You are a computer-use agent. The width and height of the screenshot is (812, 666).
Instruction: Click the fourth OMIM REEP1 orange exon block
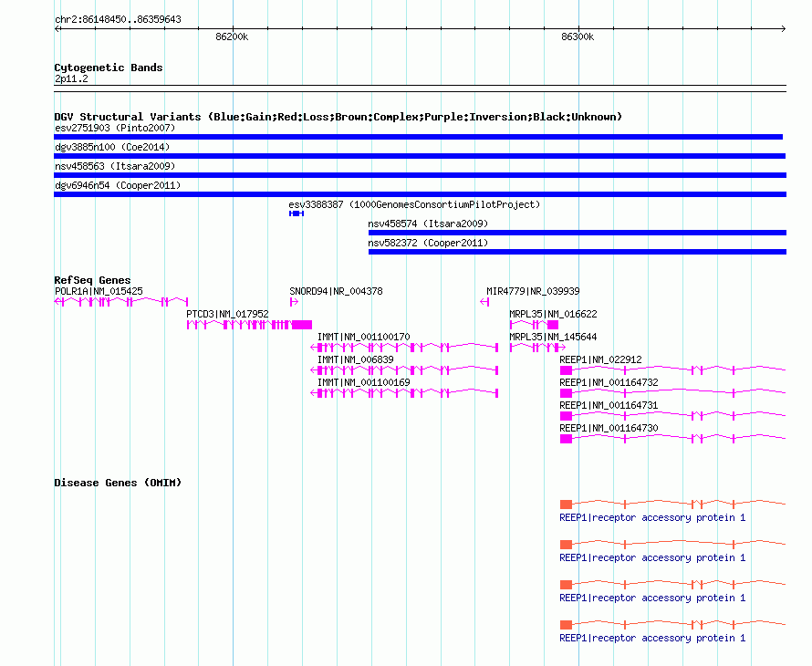point(566,625)
